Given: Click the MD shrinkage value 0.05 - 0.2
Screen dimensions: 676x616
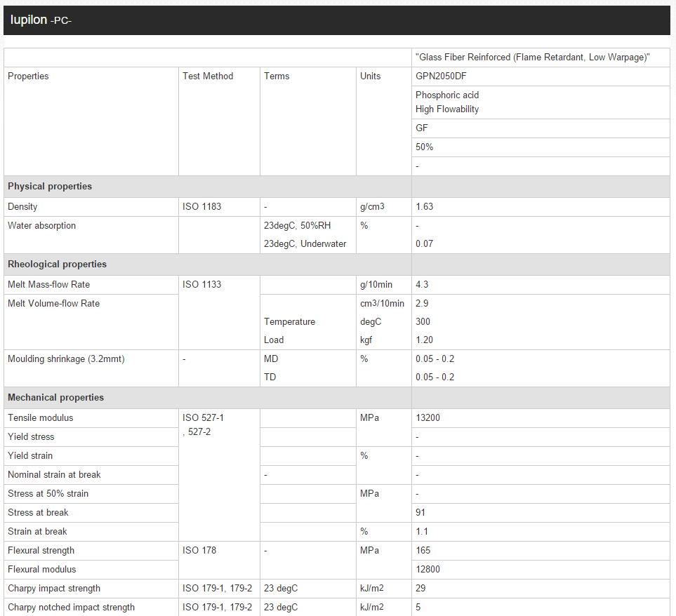Looking at the screenshot, I should (x=435, y=359).
